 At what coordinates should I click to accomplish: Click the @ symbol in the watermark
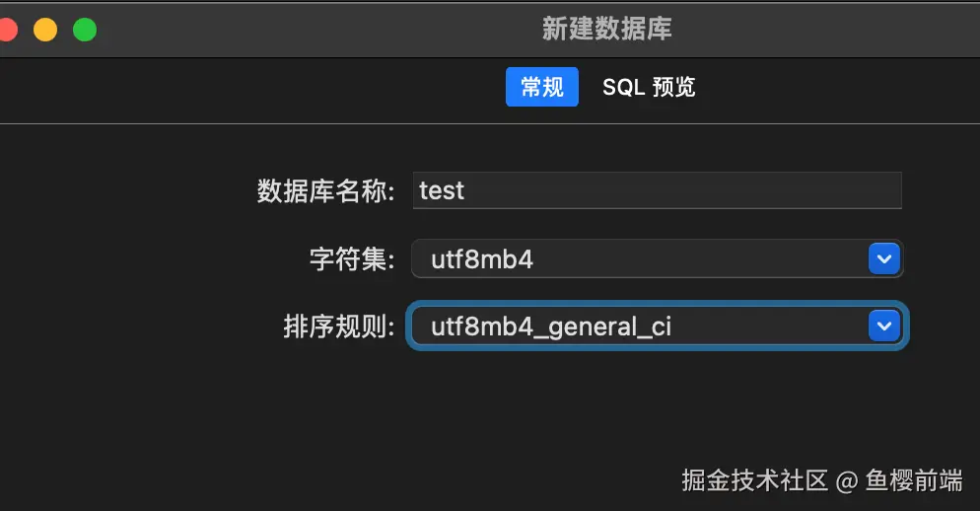pos(846,481)
